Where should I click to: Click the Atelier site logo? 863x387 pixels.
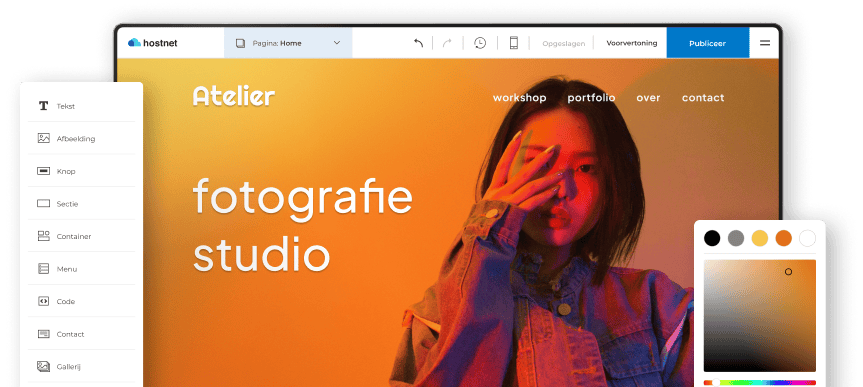(x=234, y=96)
